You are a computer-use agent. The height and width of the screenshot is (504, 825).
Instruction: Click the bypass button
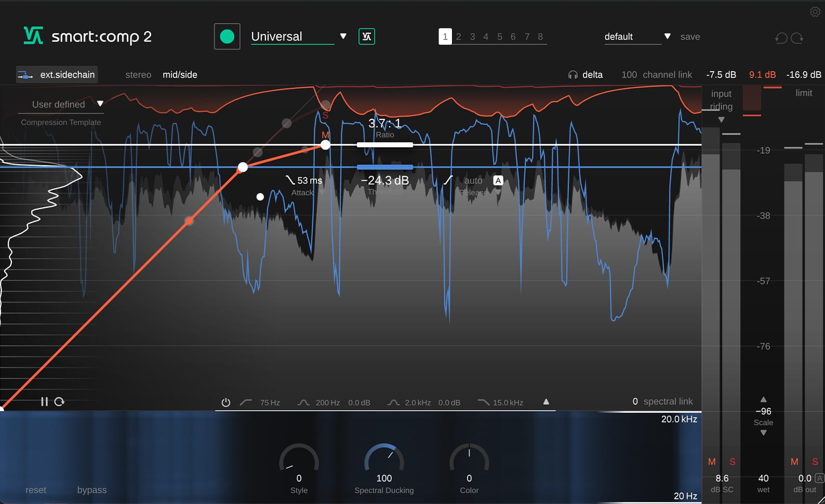click(x=92, y=490)
